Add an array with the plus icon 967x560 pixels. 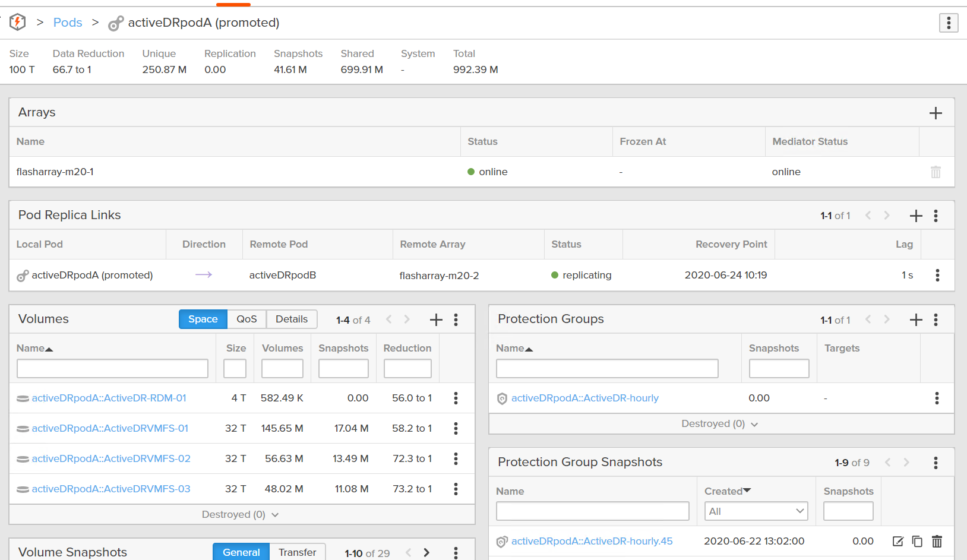tap(936, 113)
